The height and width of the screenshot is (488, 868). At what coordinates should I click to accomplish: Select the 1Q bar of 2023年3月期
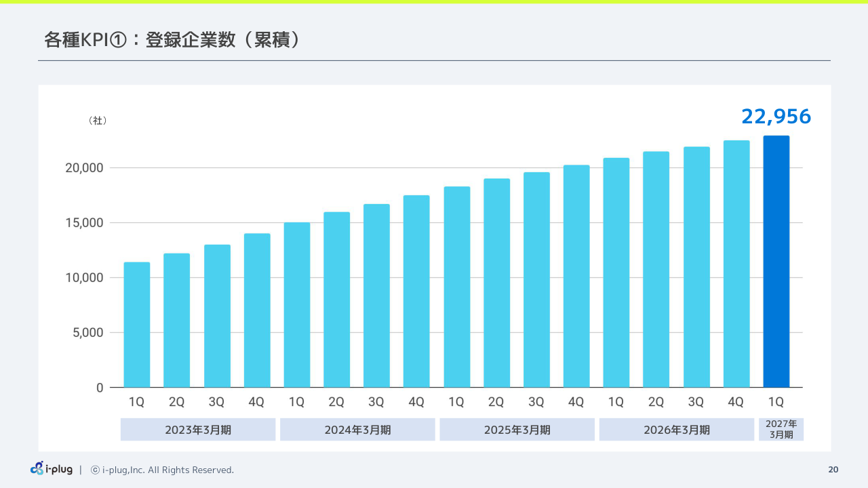(x=136, y=325)
